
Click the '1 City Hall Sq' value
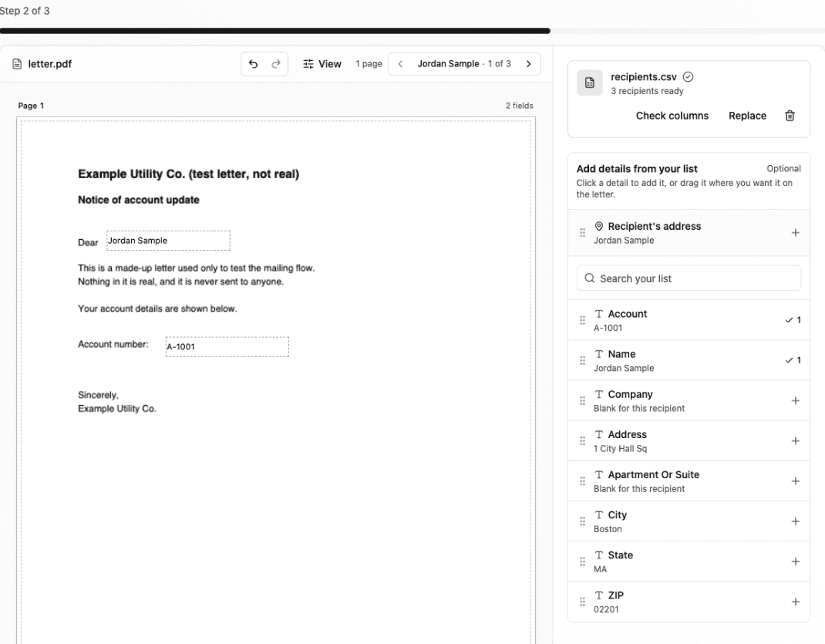620,449
